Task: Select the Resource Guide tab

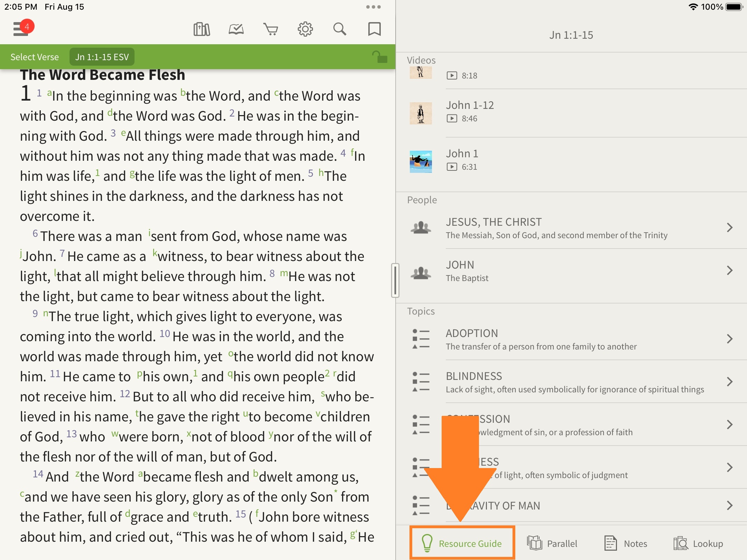Action: [462, 543]
